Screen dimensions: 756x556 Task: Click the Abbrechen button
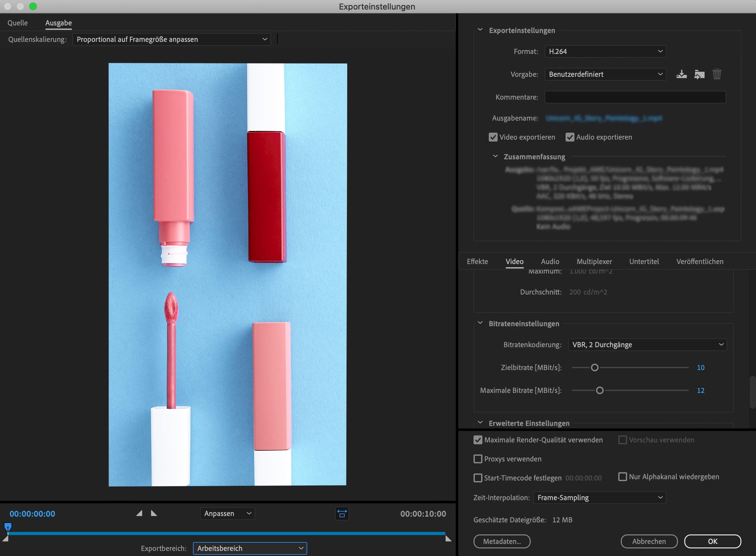coord(649,541)
